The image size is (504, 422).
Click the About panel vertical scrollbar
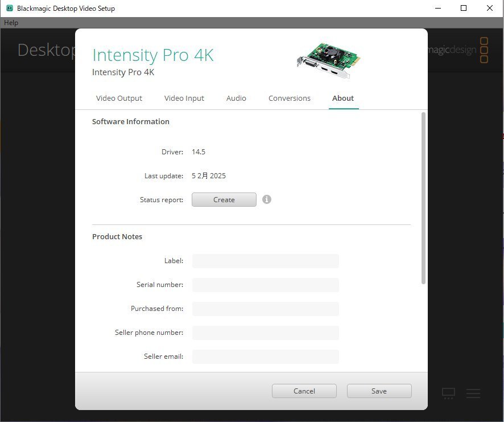coord(423,198)
